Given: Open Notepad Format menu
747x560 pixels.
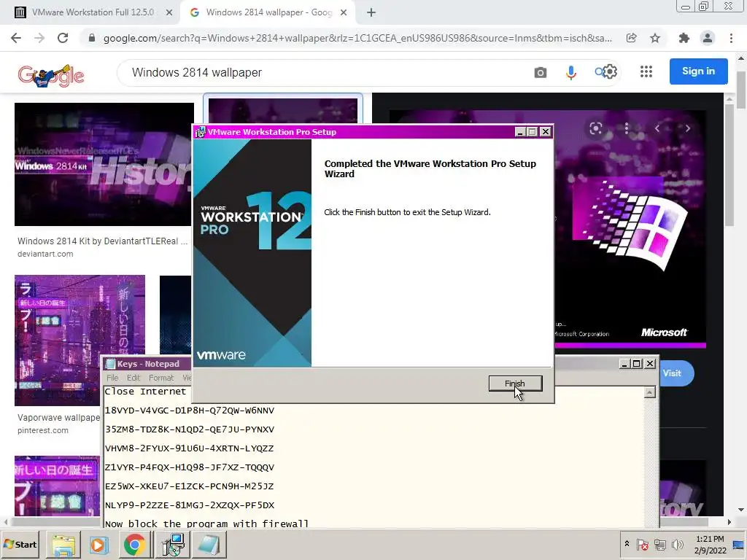Looking at the screenshot, I should pyautogui.click(x=161, y=378).
